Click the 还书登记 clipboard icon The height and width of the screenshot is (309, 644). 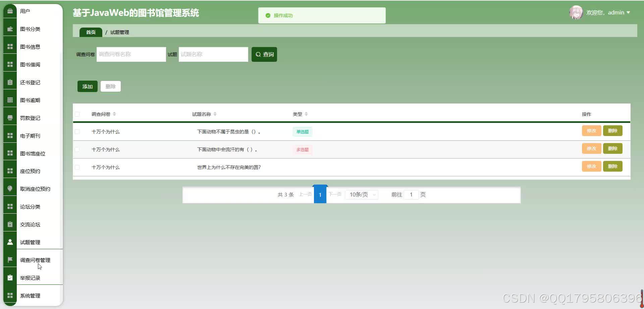[10, 82]
